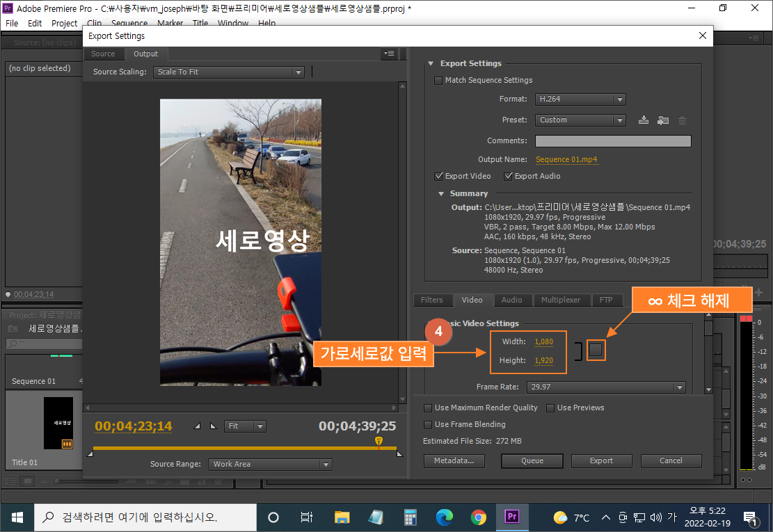The width and height of the screenshot is (773, 532).
Task: Set the Out point on the export timeline
Action: [214, 425]
